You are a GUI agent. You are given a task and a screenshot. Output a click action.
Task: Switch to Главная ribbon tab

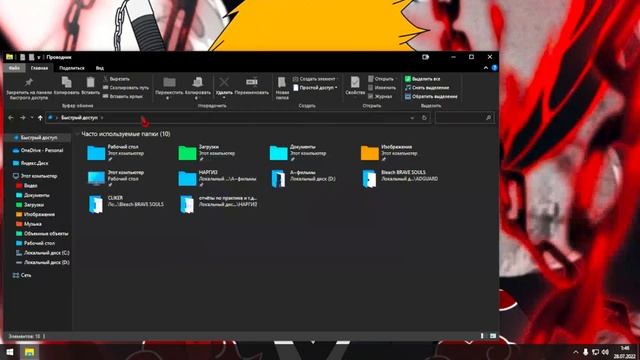tap(39, 68)
